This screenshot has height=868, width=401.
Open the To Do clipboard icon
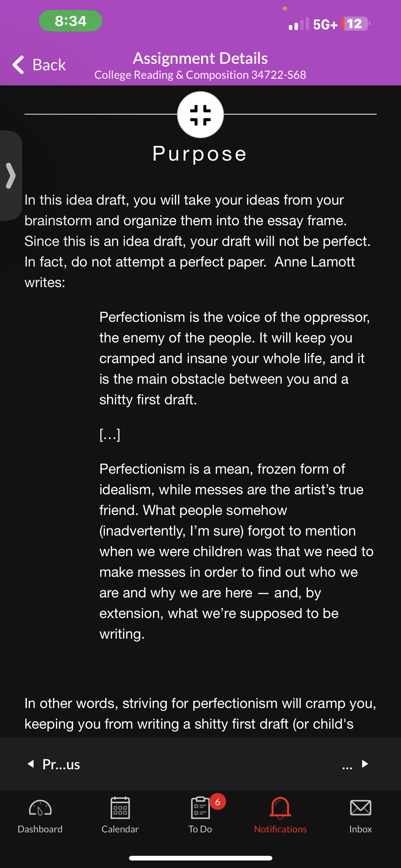(x=200, y=808)
